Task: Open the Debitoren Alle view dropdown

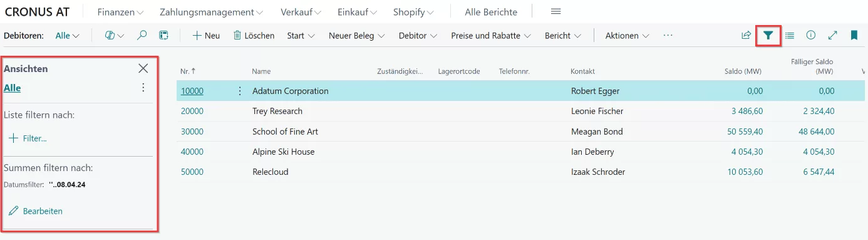Action: [x=68, y=36]
